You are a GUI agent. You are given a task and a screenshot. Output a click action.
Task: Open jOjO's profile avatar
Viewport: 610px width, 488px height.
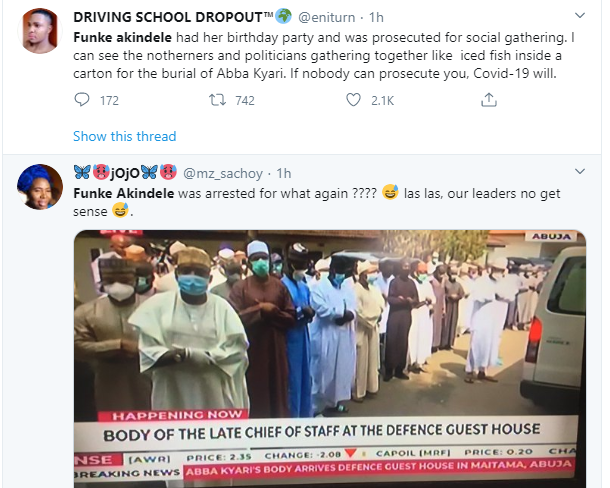38,188
